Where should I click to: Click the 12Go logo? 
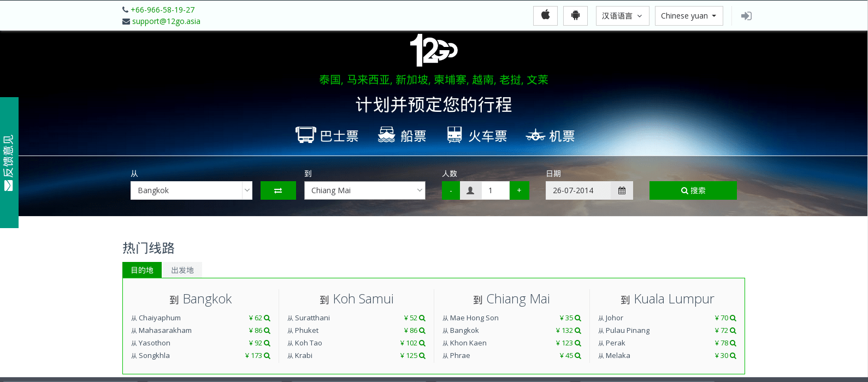[434, 50]
